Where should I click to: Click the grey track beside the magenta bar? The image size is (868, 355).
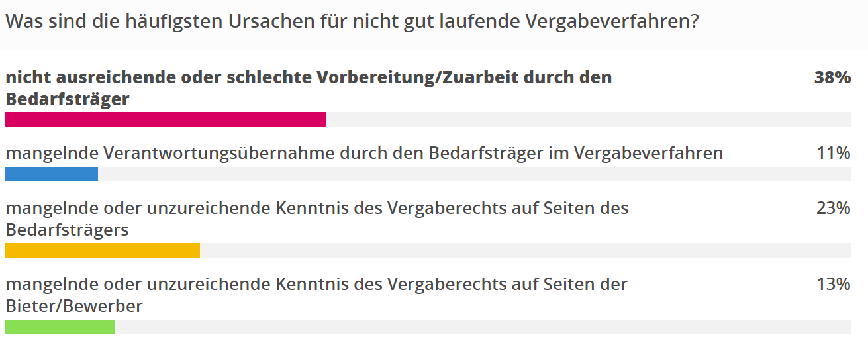click(589, 119)
